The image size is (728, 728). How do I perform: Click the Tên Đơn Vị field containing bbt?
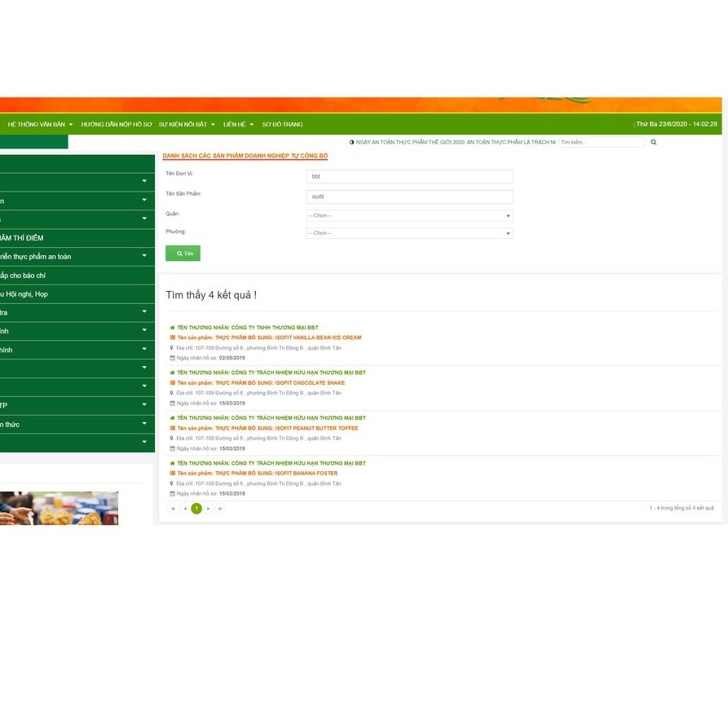(x=409, y=177)
